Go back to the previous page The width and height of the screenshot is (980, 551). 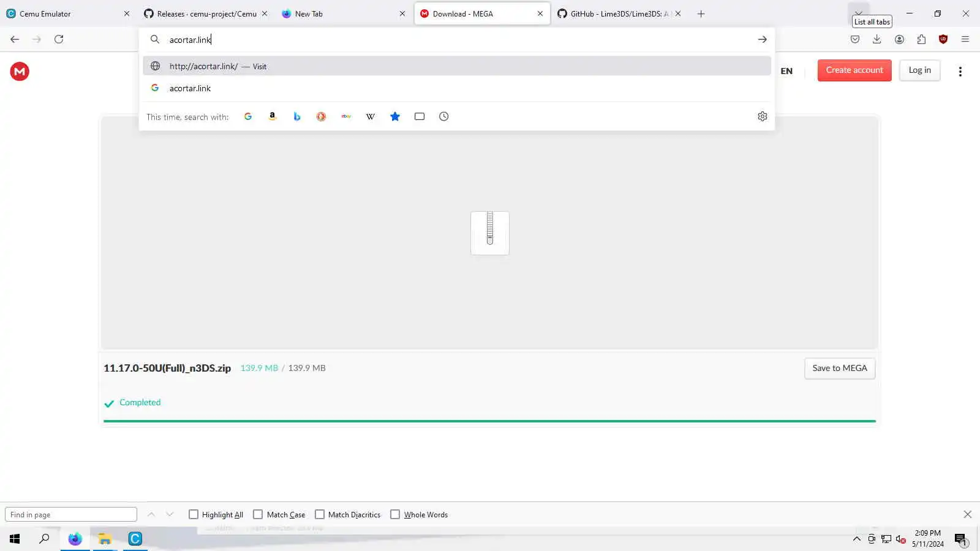pyautogui.click(x=15, y=39)
